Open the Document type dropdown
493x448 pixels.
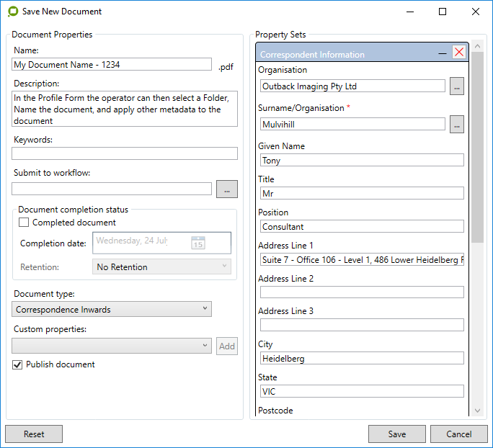click(112, 310)
